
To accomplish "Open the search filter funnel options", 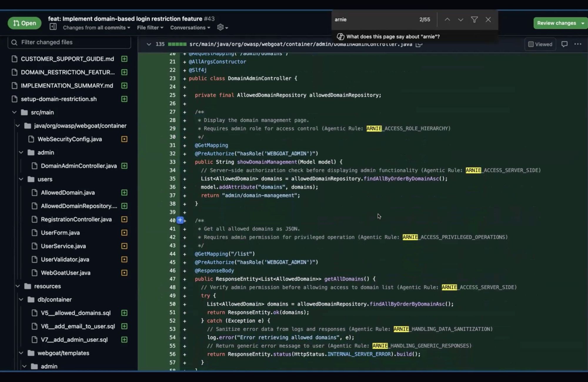I will click(x=474, y=19).
